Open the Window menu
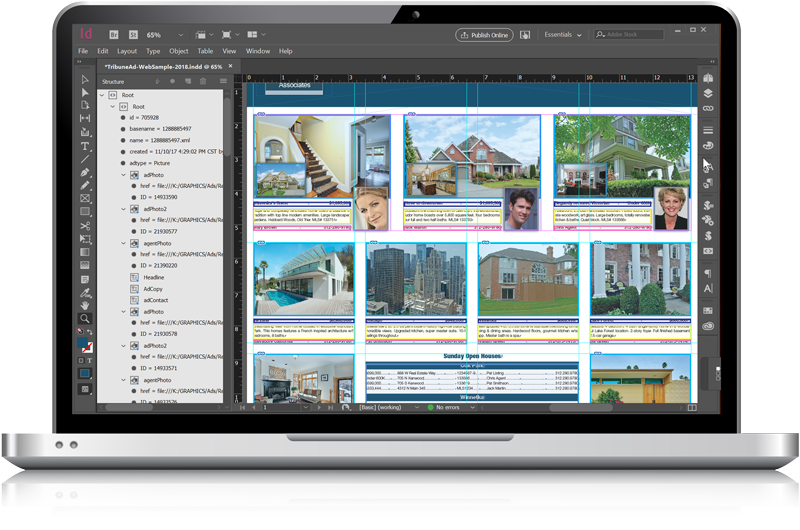800x530 pixels. tap(258, 51)
